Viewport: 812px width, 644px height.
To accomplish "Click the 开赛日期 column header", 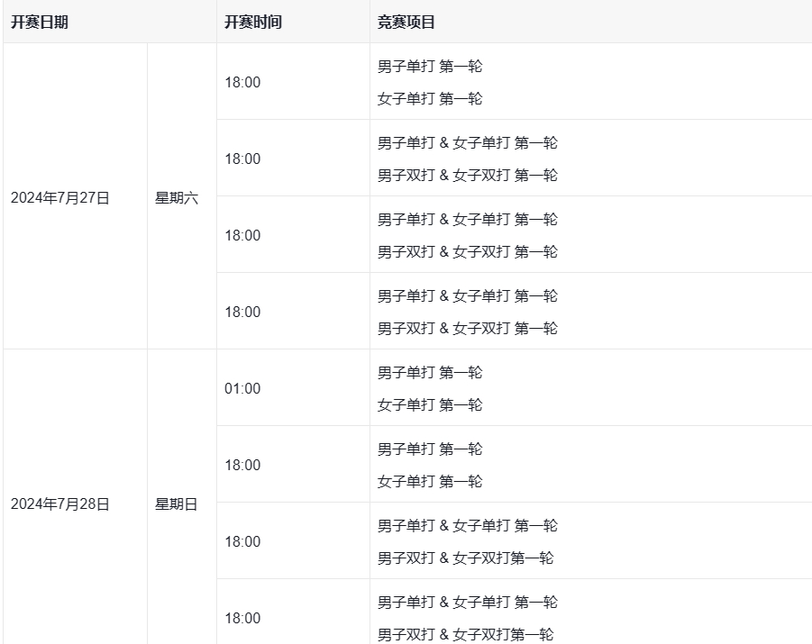I will (40, 23).
